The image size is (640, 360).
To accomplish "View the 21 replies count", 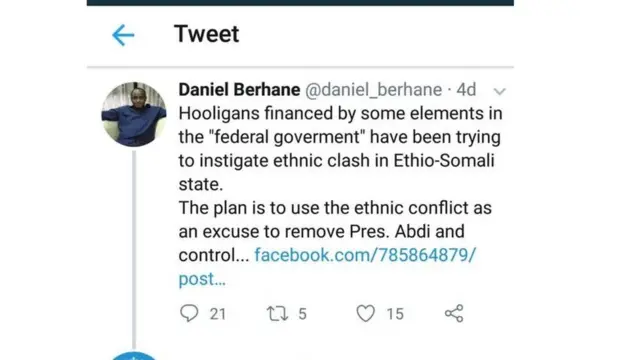I will coord(218,314).
